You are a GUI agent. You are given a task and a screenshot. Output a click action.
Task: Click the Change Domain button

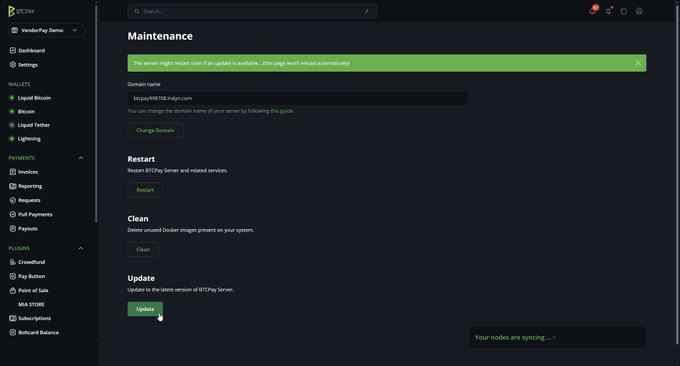coord(155,130)
